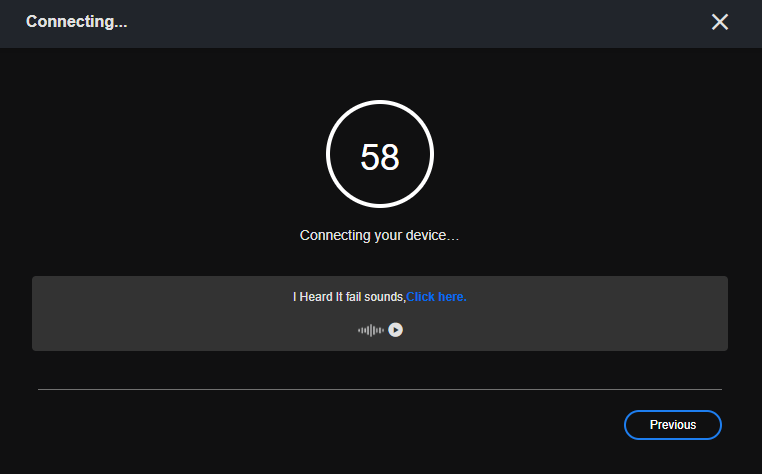This screenshot has height=474, width=762.
Task: Go back with the Previous button
Action: [673, 425]
